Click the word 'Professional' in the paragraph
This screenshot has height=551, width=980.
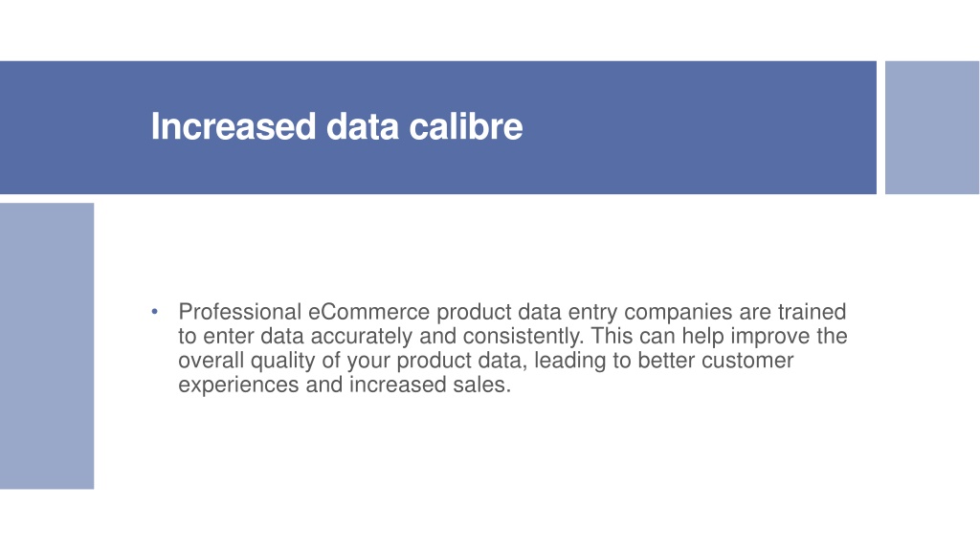240,312
